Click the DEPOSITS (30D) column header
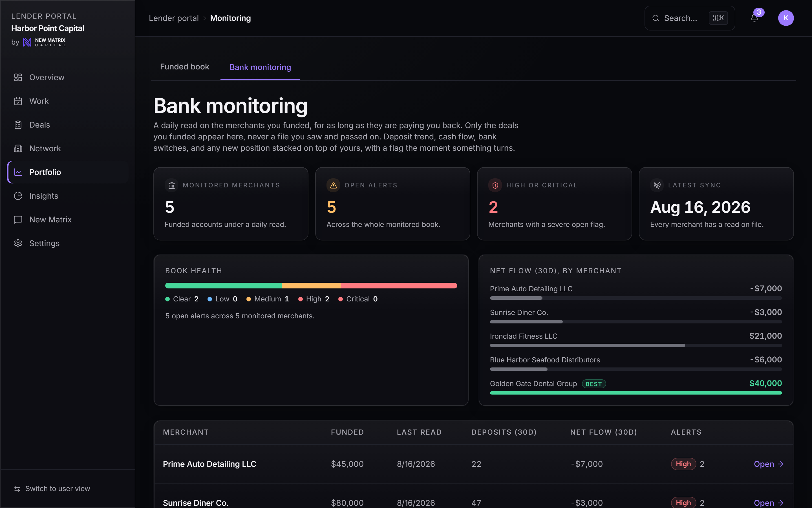The height and width of the screenshot is (508, 812). [504, 432]
